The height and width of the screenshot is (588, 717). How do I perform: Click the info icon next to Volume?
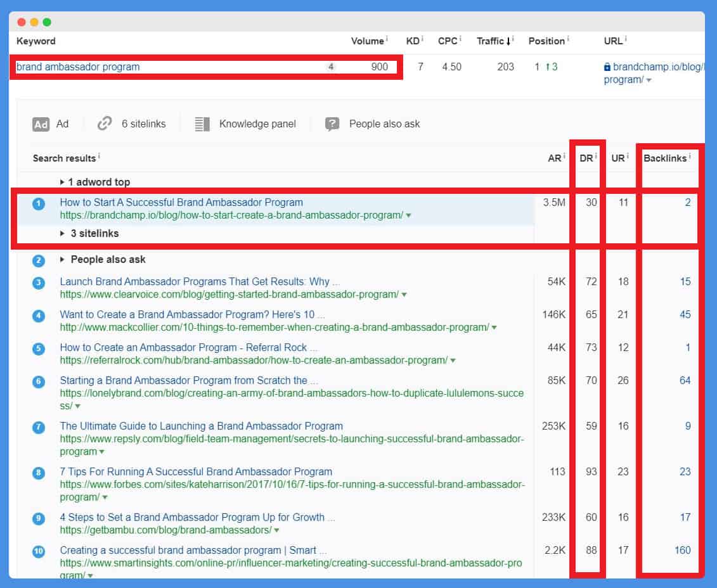click(387, 39)
